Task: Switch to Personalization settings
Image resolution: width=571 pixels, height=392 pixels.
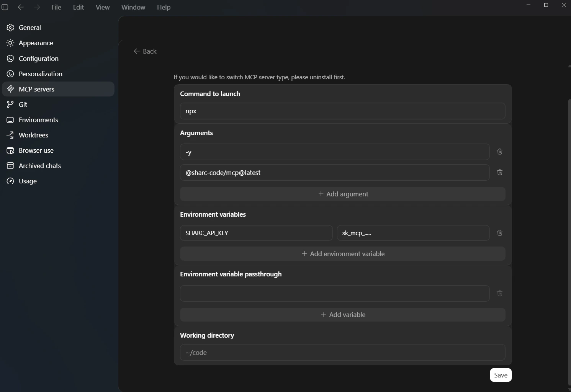Action: pos(58,74)
